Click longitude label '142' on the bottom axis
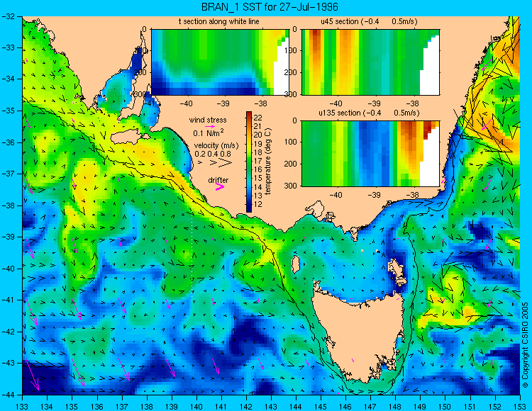The width and height of the screenshot is (532, 411). [246, 406]
